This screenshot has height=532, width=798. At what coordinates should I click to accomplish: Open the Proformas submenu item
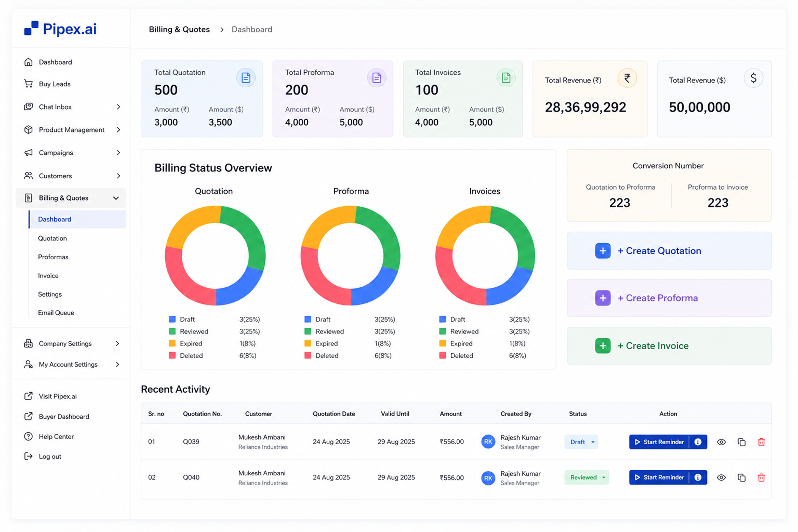[x=53, y=257]
